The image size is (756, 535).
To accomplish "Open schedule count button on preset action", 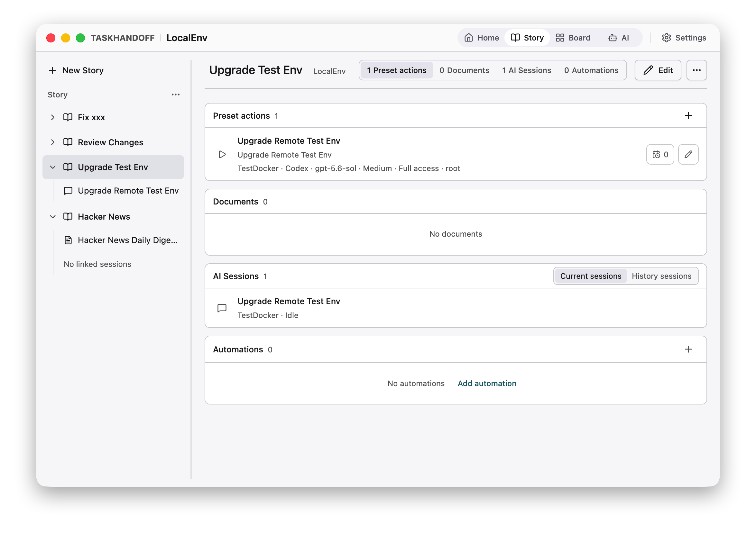I will (659, 154).
